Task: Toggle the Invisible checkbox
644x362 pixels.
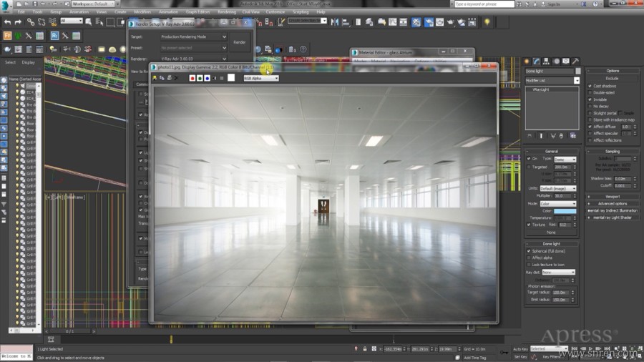Action: point(590,99)
